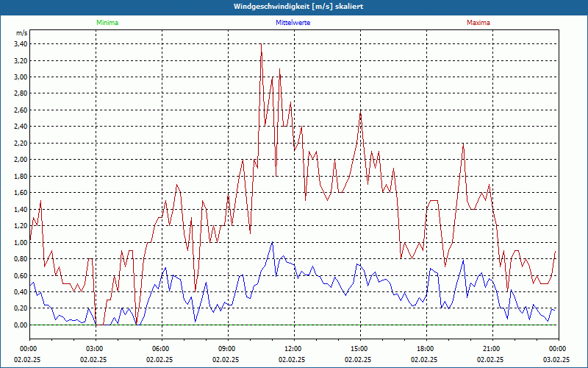This screenshot has height=368, width=588.
Task: Click the 1,00 y-axis value
Action: click(21, 242)
